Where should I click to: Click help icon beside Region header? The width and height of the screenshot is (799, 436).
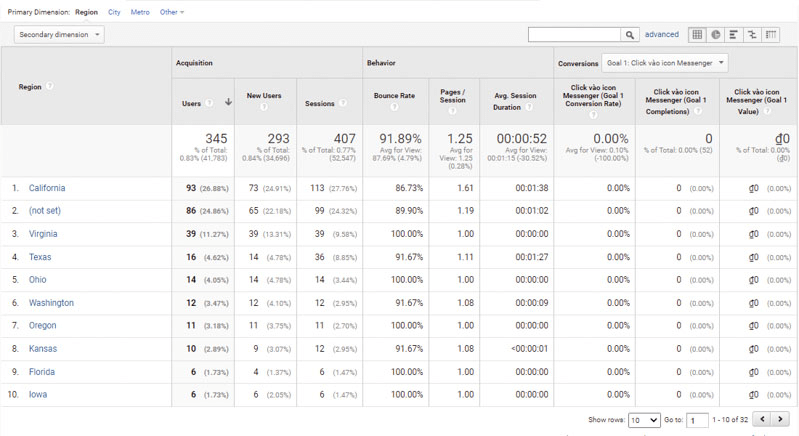click(x=49, y=87)
